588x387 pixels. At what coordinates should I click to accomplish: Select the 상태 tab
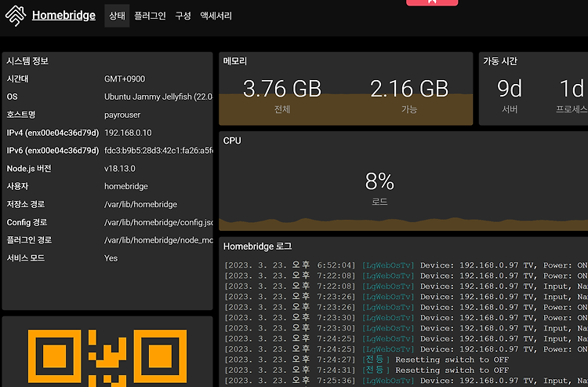117,16
